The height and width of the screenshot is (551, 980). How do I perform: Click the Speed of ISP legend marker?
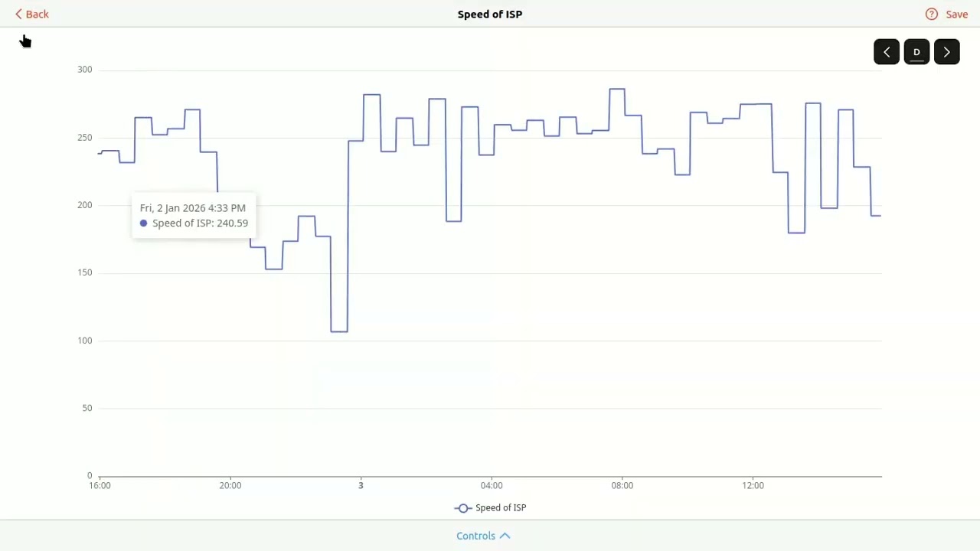(462, 508)
